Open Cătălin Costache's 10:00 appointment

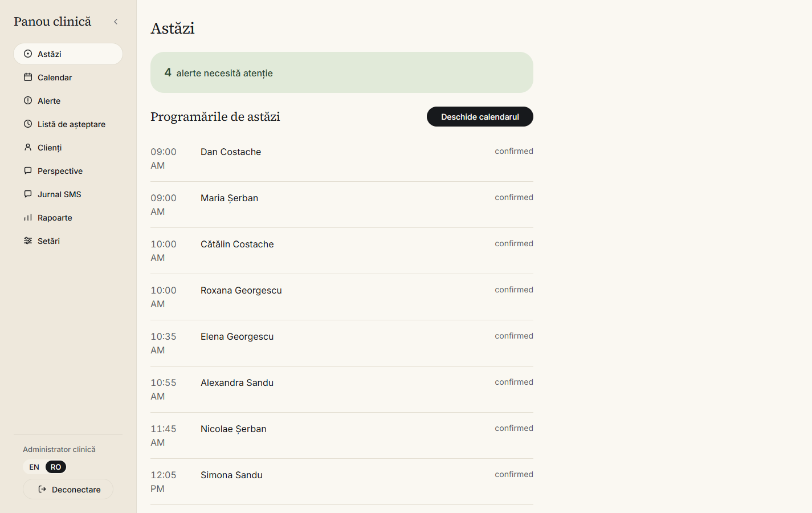[342, 251]
